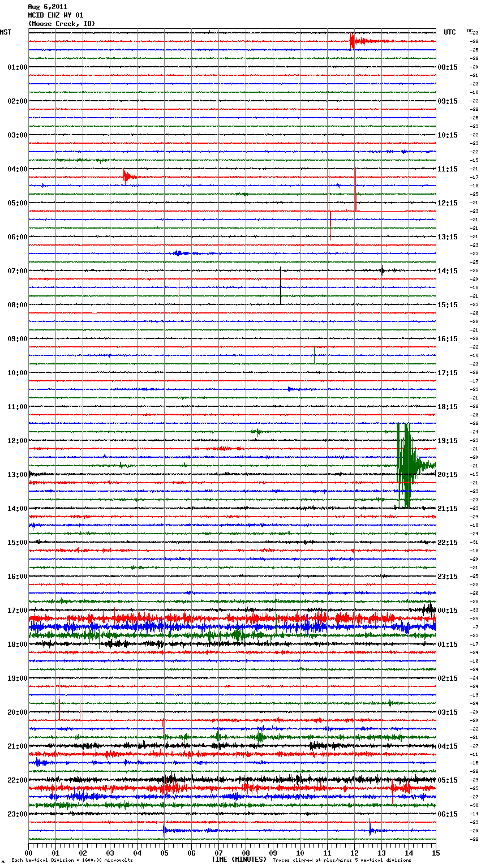Click the 06:15 UTC time label
Screen dimensions: 481x868
pos(448,814)
